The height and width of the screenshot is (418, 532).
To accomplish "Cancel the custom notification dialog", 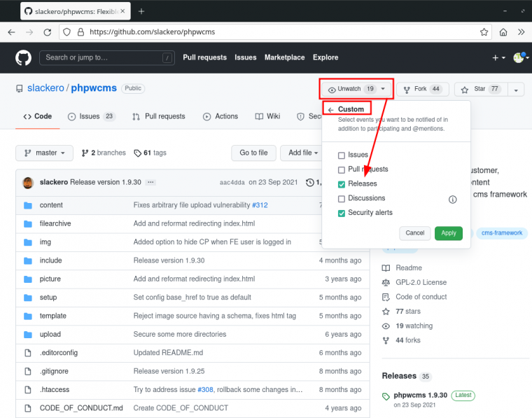I will (415, 233).
